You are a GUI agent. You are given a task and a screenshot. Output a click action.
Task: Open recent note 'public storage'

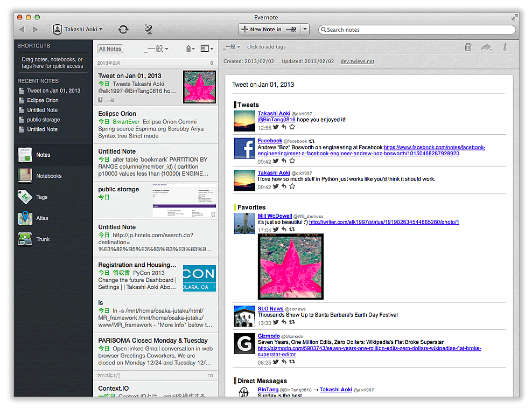44,120
